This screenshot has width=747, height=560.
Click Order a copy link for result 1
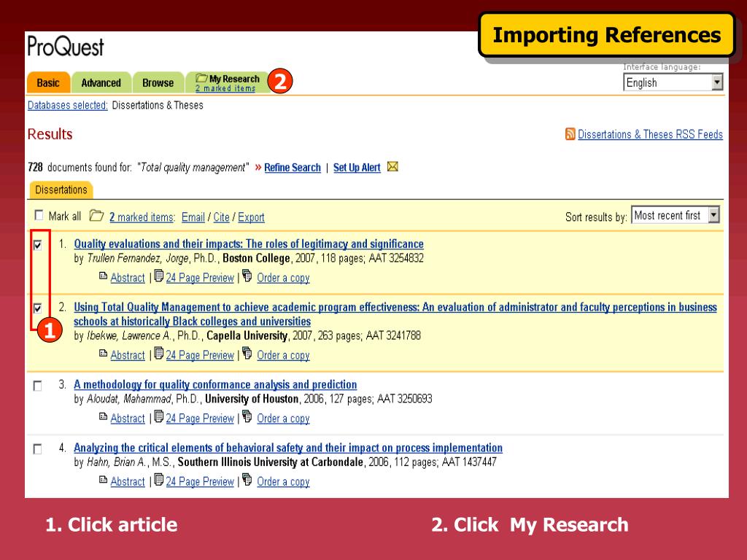coord(284,278)
